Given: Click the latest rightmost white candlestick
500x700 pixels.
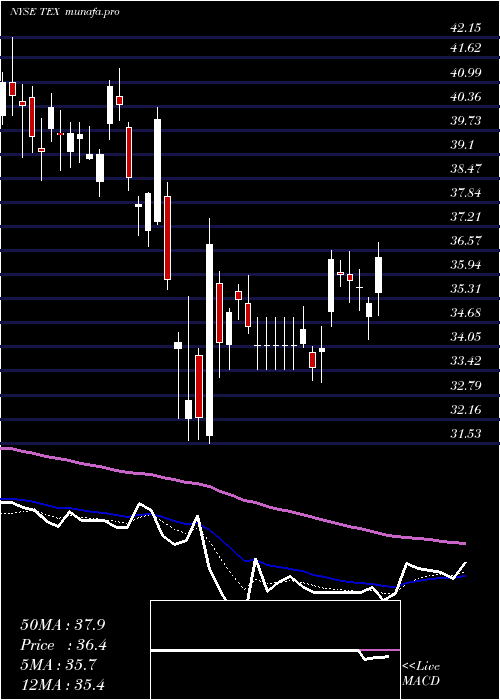Looking at the screenshot, I should point(379,275).
